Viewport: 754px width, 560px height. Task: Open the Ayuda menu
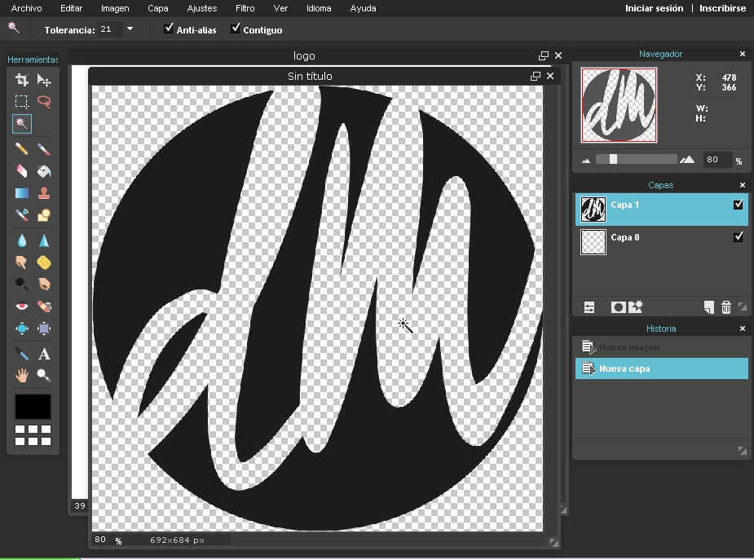point(363,8)
